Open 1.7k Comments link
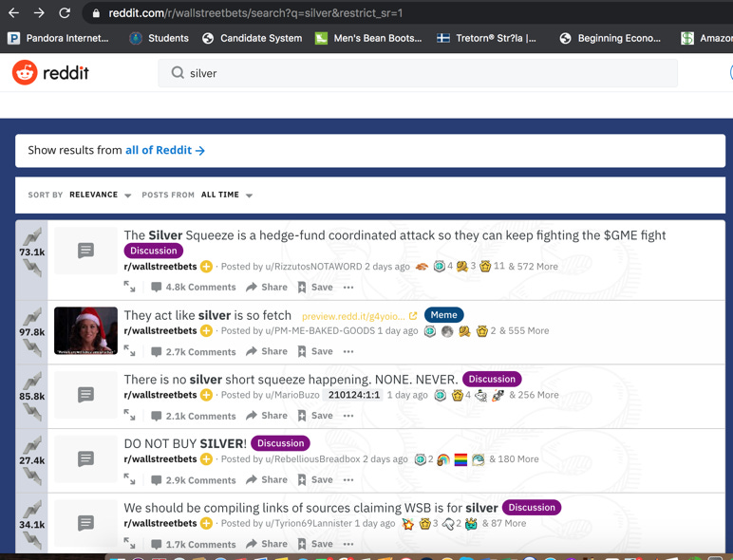Screen dimensions: 733x560 point(194,544)
